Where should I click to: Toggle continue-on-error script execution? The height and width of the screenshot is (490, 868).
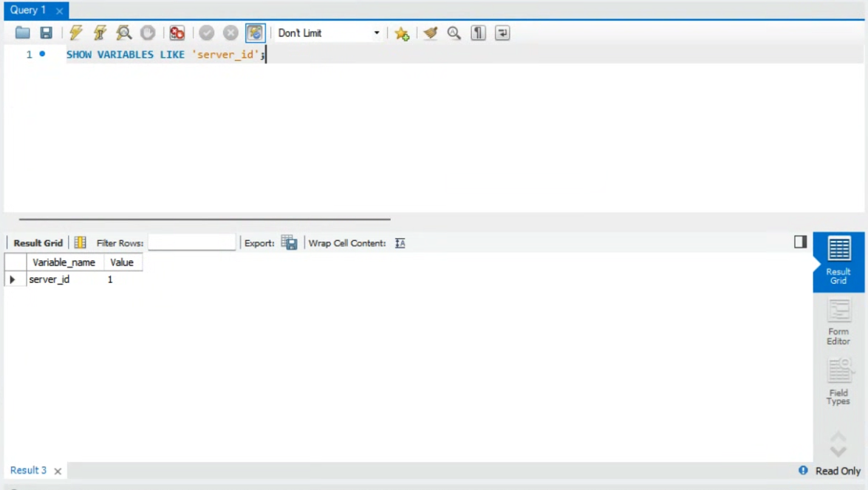pos(177,33)
